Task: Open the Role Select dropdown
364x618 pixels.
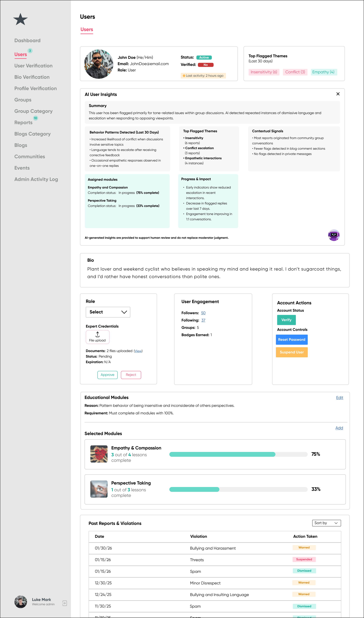Action: (108, 312)
